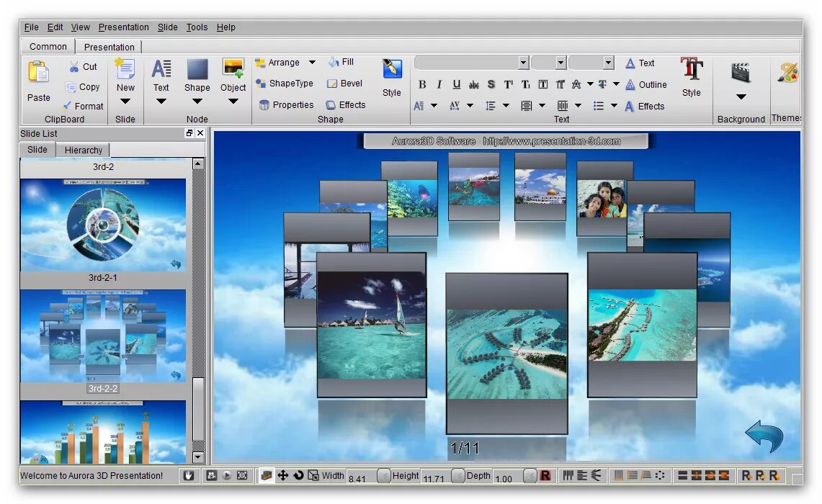Click the boxed T text frame icon
Image resolution: width=822 pixels, height=504 pixels.
tap(543, 84)
